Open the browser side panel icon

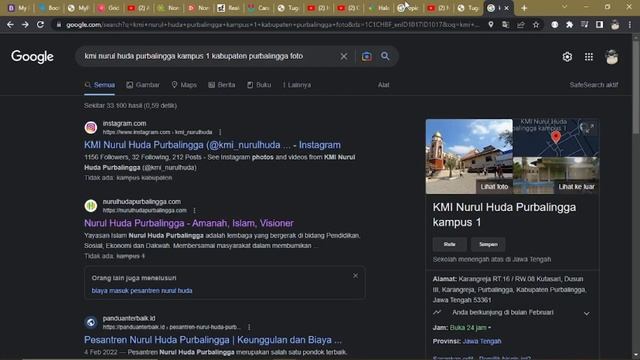coord(599,25)
